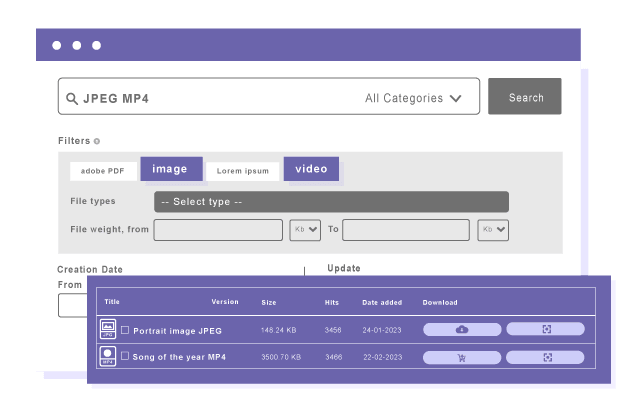This screenshot has height=397, width=630.
Task: Click the Download column header
Action: point(440,303)
